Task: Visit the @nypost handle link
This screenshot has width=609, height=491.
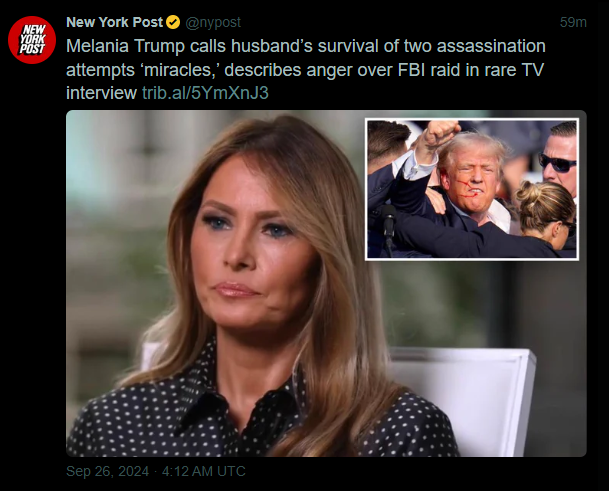Action: [213, 23]
